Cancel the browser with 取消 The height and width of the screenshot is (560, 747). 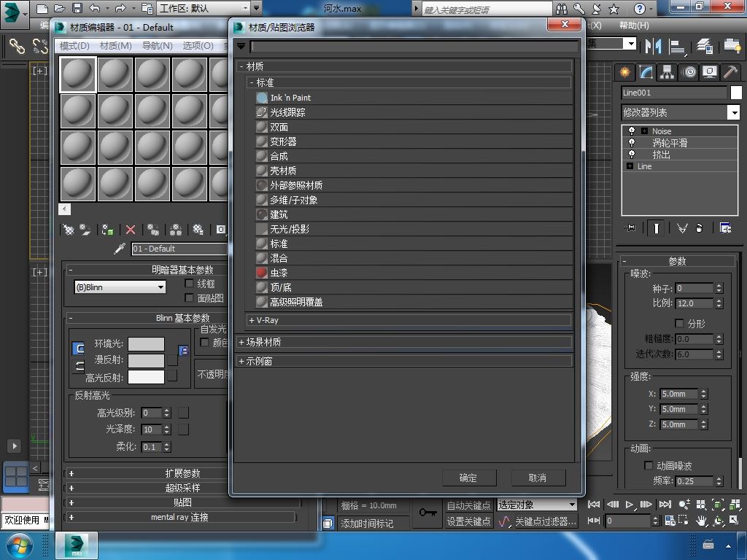(538, 478)
